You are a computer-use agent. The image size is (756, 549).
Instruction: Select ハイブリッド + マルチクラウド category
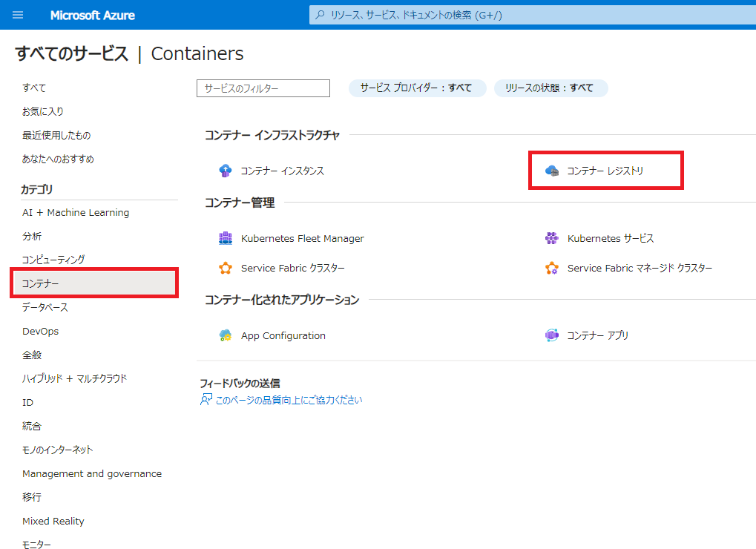(74, 379)
